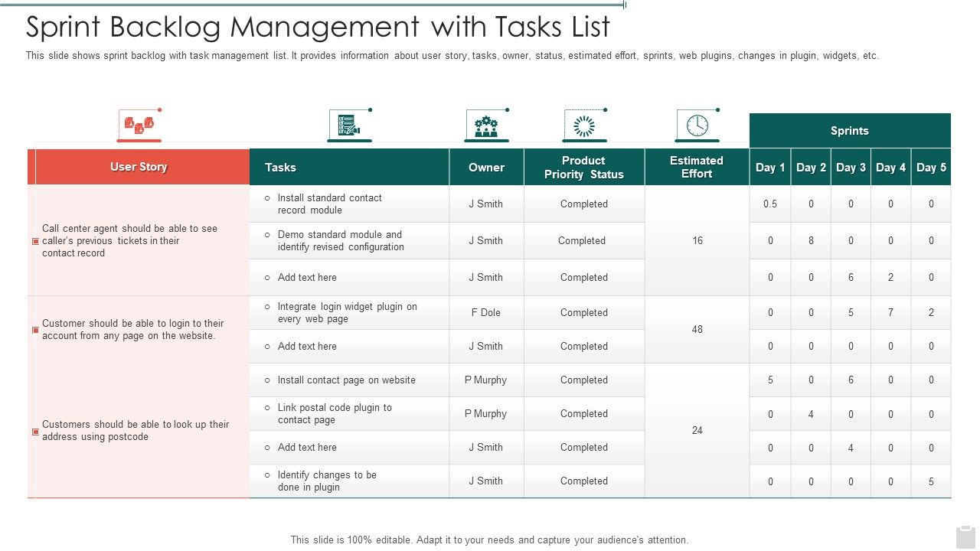Screen dimensions: 980x551
Task: Click the cell showing estimated effort 48
Action: [x=697, y=329]
